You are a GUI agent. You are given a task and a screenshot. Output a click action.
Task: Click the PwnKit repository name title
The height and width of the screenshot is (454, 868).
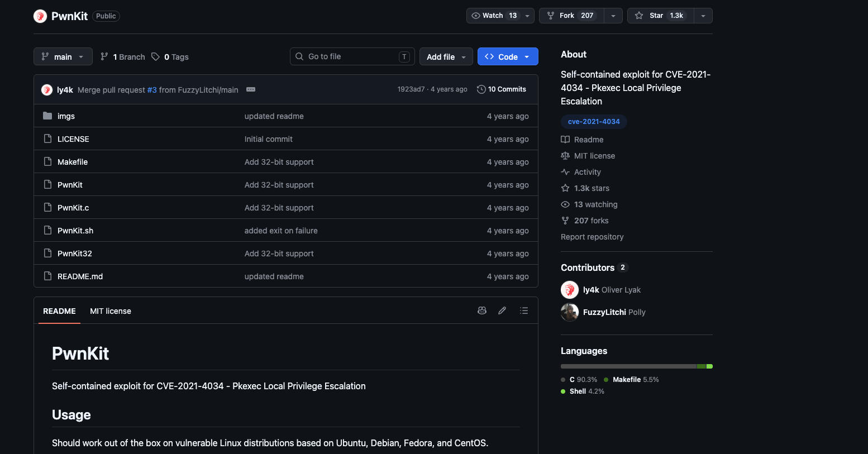[69, 16]
